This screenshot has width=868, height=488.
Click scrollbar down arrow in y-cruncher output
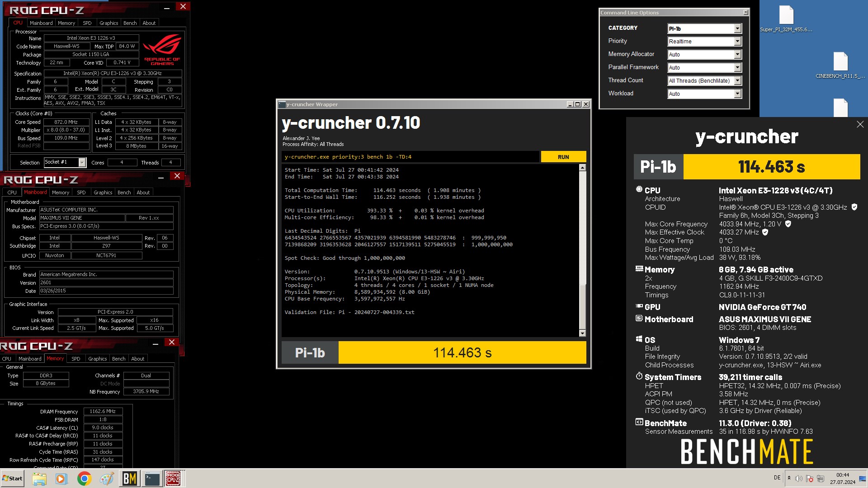point(582,333)
